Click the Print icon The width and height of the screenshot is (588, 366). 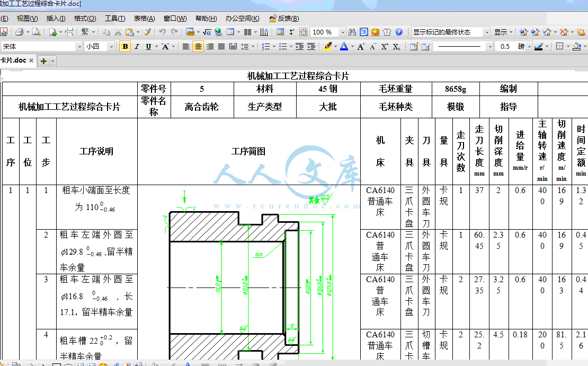[x=19, y=32]
